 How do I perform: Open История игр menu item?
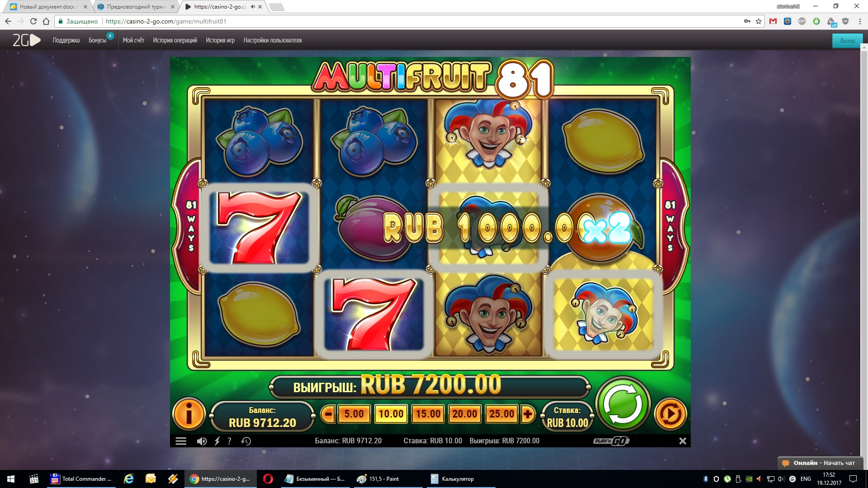(x=220, y=40)
